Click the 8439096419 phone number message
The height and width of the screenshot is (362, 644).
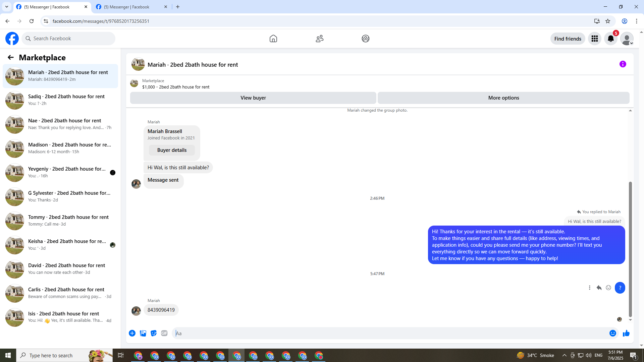tap(161, 310)
